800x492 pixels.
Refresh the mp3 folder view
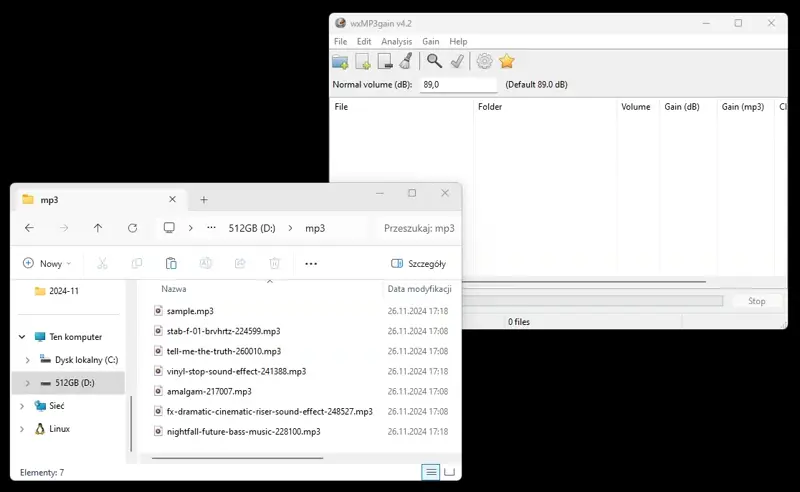(133, 228)
